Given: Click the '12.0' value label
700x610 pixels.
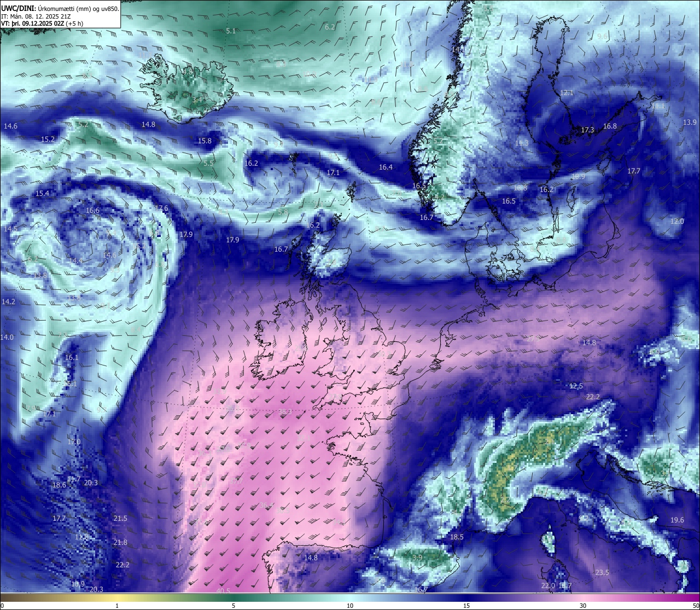Looking at the screenshot, I should (x=678, y=222).
